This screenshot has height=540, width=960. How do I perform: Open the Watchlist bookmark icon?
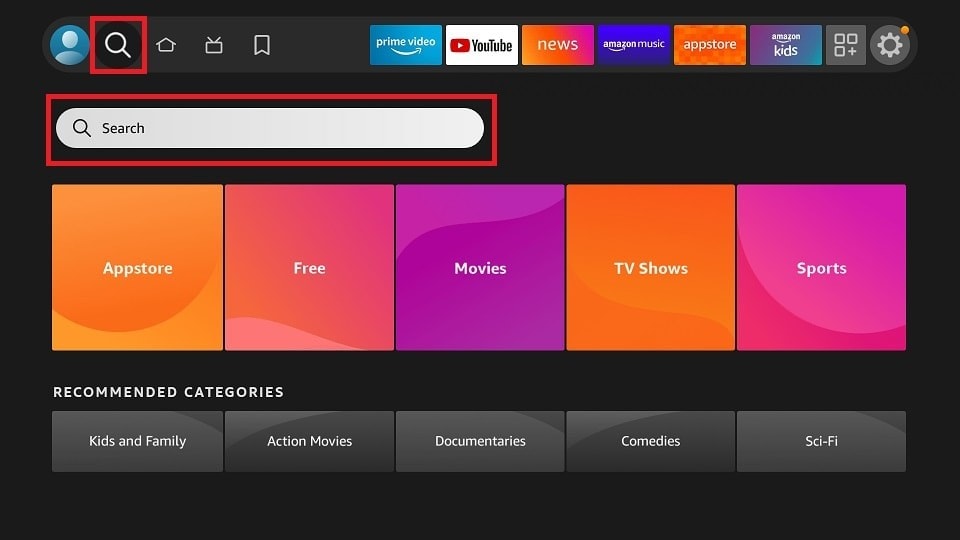pos(262,45)
